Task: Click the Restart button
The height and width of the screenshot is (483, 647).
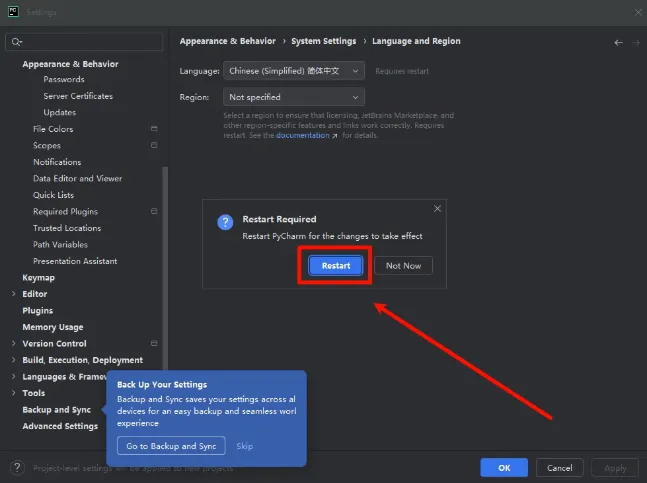Action: pos(336,266)
